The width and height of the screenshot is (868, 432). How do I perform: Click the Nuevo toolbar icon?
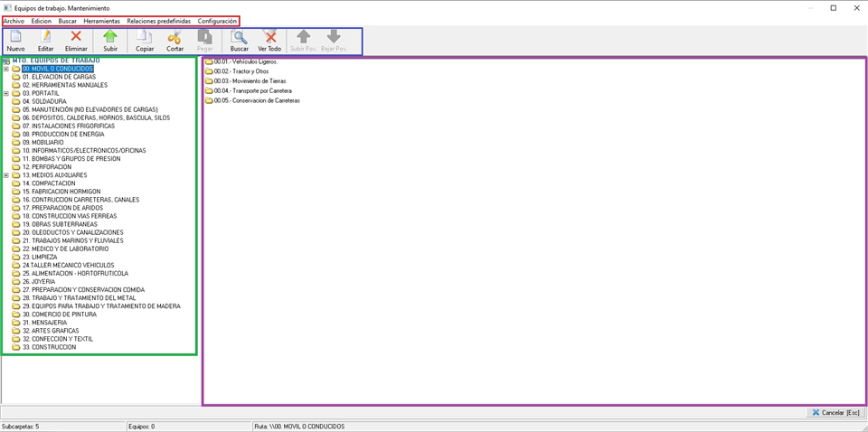click(x=16, y=38)
